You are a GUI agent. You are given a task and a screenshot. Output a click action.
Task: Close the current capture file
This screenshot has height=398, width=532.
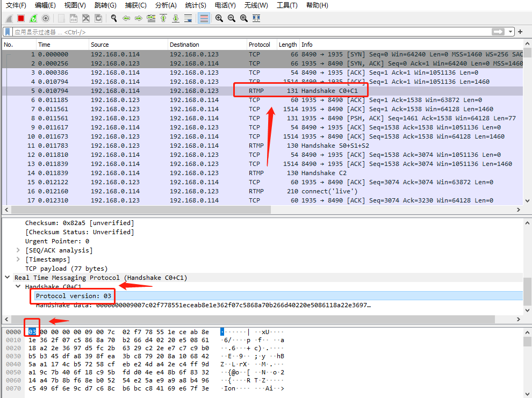click(x=86, y=18)
